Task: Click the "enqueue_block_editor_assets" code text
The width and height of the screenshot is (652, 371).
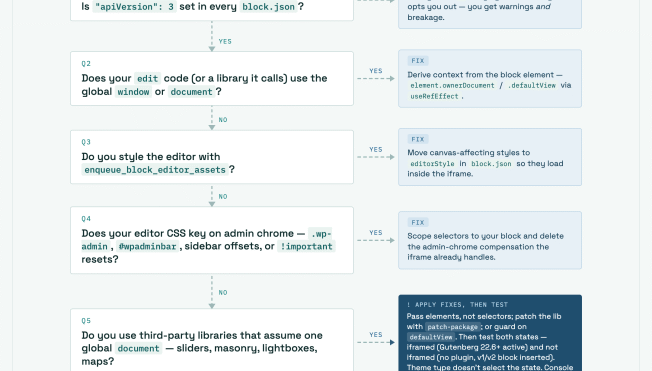Action: 155,170
